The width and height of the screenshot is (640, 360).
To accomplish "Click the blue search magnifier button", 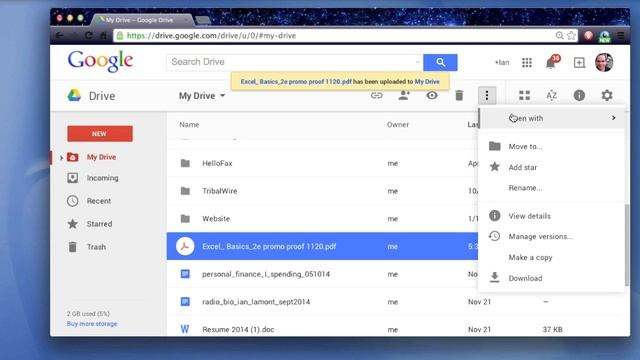I will point(440,62).
